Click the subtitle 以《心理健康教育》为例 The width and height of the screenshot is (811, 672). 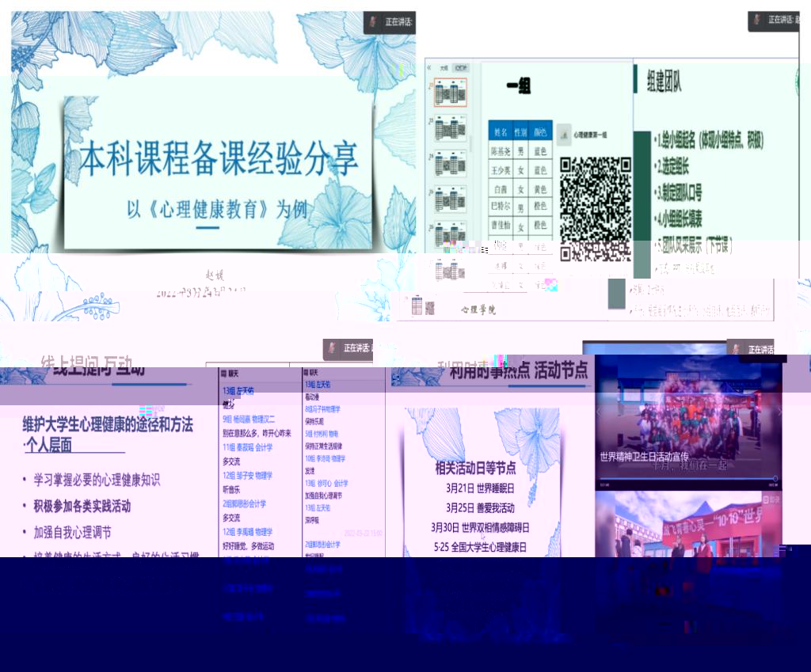(217, 209)
